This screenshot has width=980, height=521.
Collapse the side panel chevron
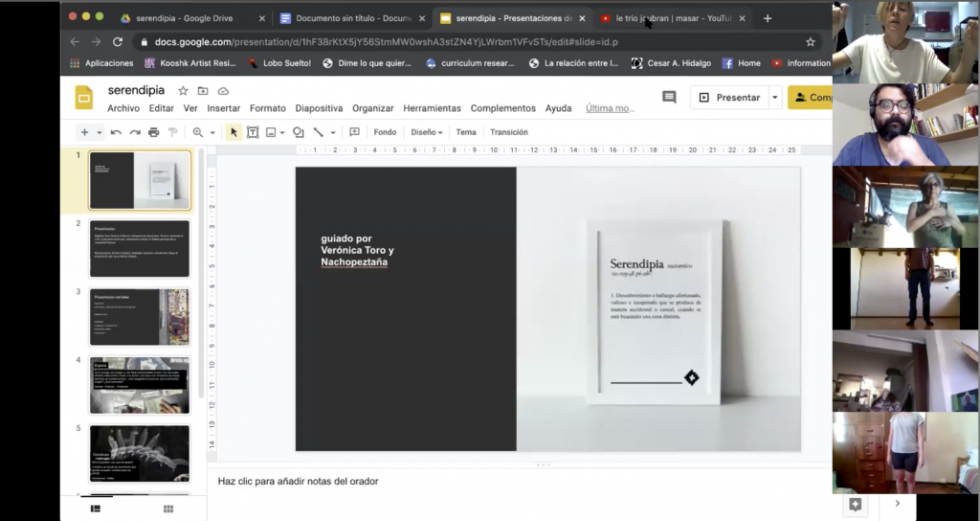pos(898,504)
